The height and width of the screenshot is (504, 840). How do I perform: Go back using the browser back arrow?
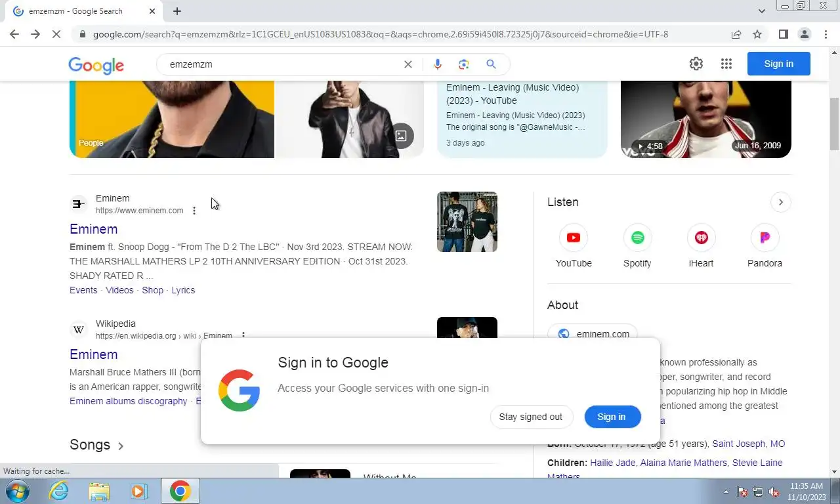coord(14,34)
